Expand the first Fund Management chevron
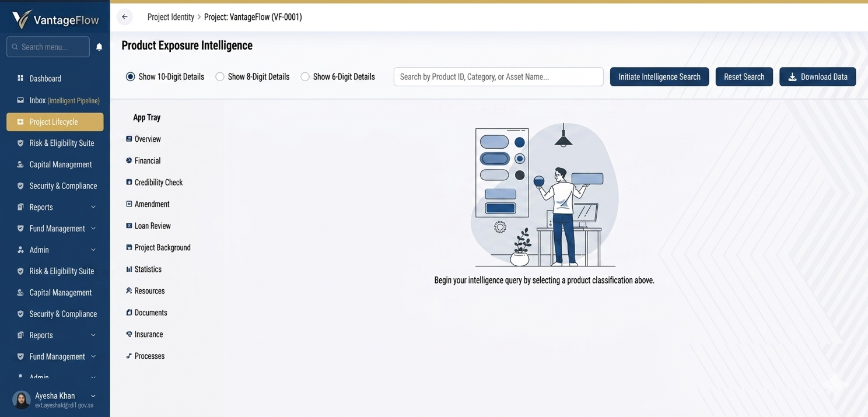Viewport: 868px width, 417px height. [93, 229]
